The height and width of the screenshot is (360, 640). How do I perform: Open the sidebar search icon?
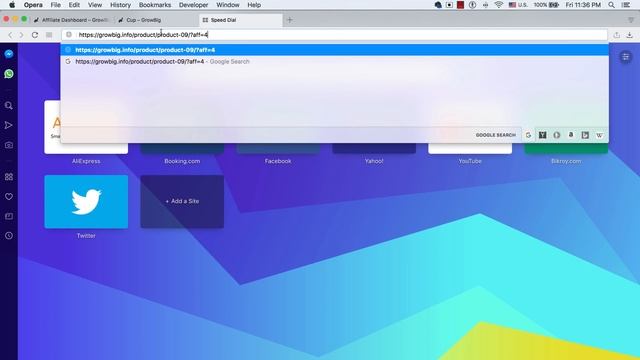pyautogui.click(x=9, y=106)
